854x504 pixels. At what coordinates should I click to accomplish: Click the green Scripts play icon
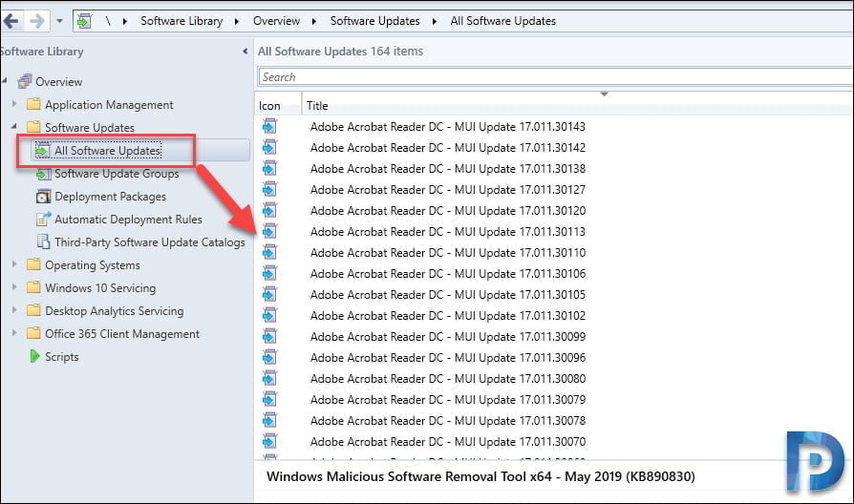34,356
